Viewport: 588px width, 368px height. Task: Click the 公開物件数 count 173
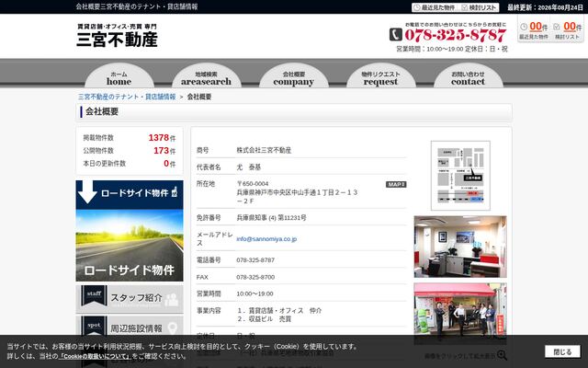pos(162,151)
